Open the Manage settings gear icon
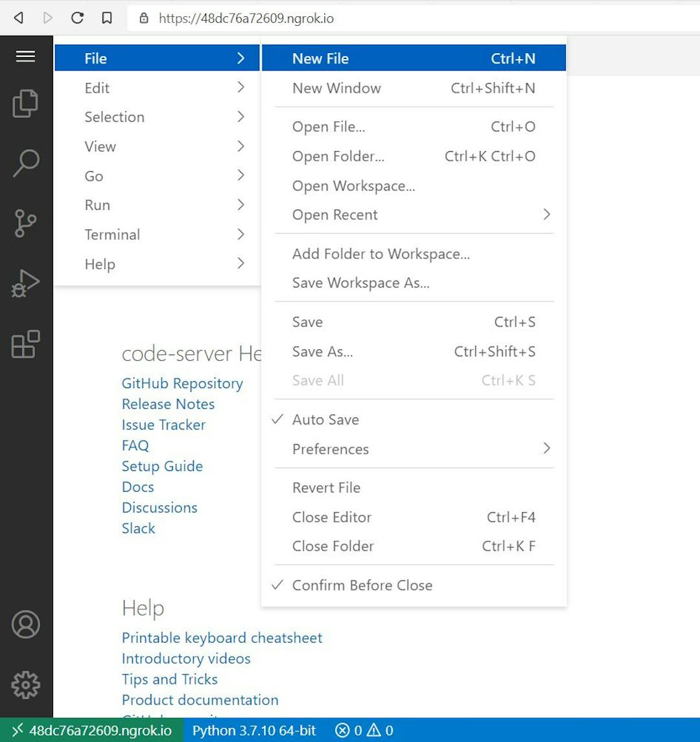 click(26, 684)
